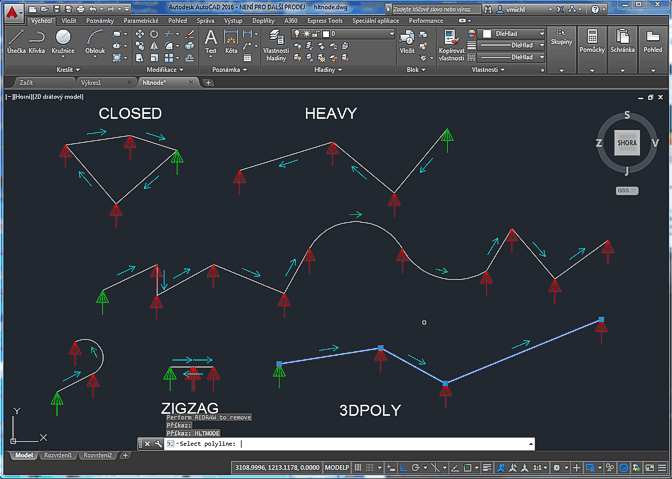Select the multiline Text tool
672x479 pixels.
tap(210, 42)
